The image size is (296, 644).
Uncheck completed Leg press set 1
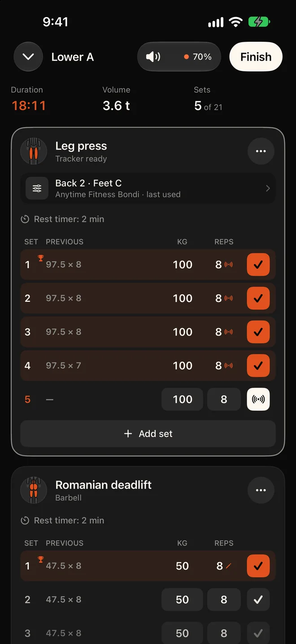[x=258, y=265]
